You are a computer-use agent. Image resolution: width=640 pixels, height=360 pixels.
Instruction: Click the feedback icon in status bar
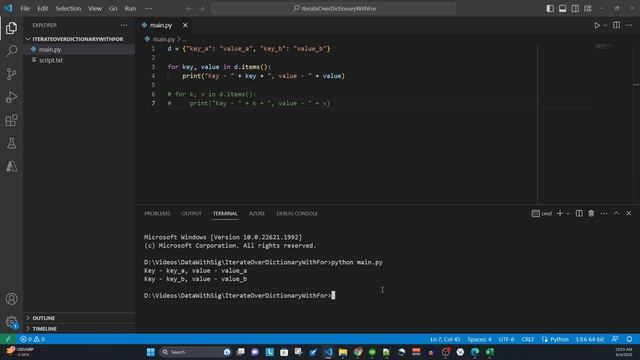[615, 339]
